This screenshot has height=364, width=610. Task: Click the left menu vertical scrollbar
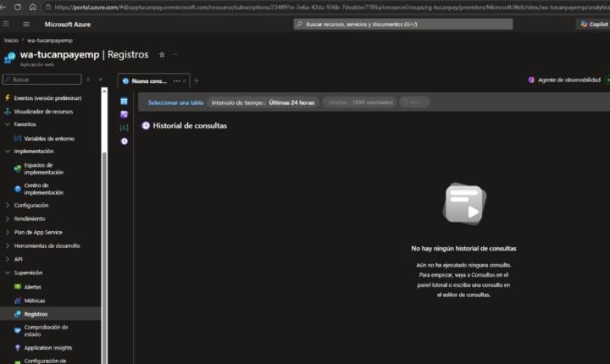pyautogui.click(x=104, y=225)
